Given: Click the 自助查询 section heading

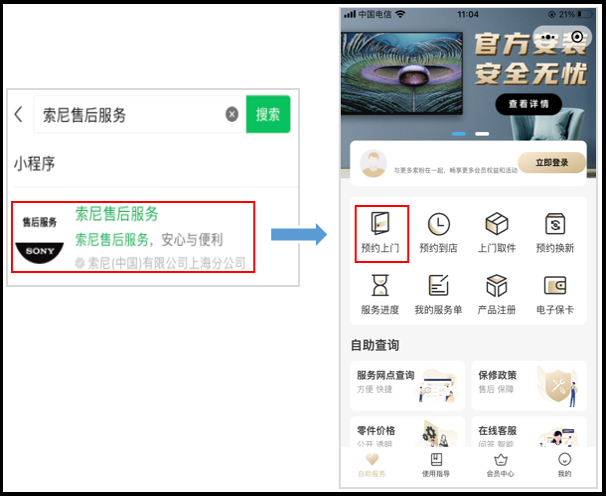Looking at the screenshot, I should click(375, 345).
